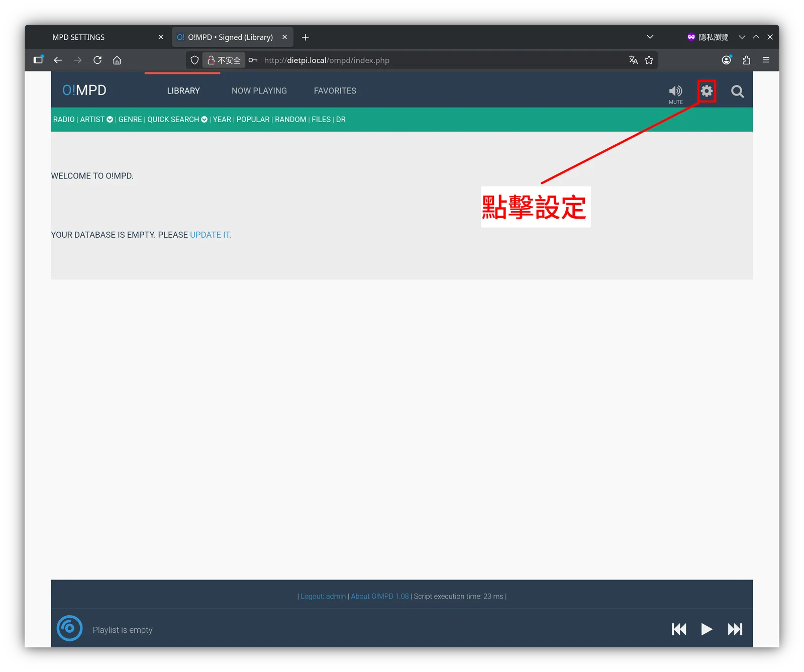Go to browser home page
This screenshot has height=672, width=804.
click(117, 60)
